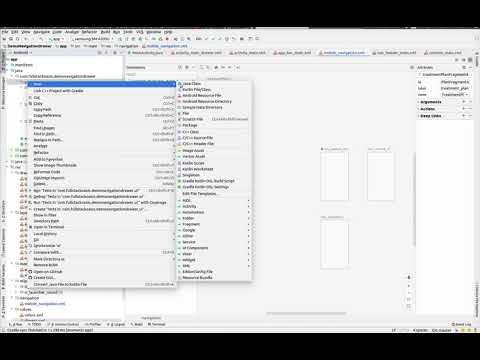Open the Logcat tool window
The image size is (480, 360).
click(117, 324)
